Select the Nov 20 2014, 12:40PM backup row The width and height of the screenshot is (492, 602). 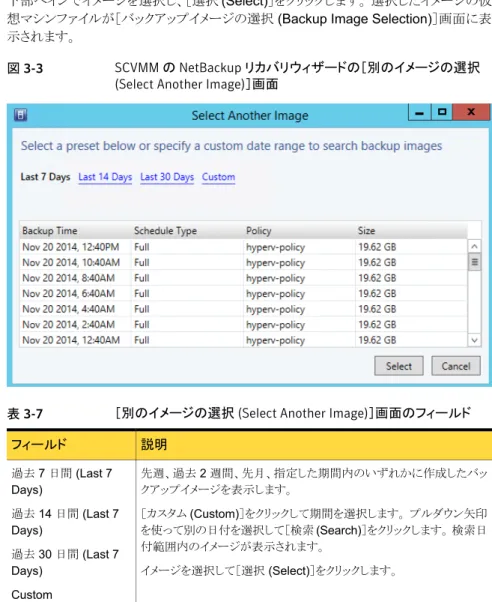coord(244,247)
